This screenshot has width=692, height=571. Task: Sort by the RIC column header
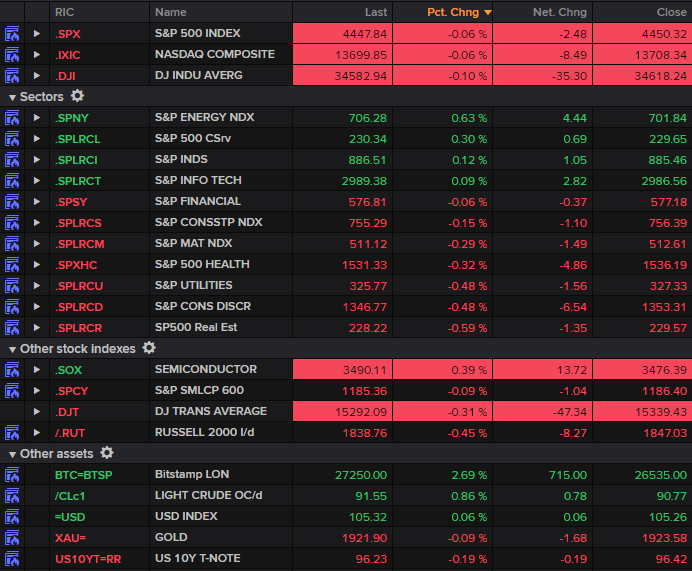[x=100, y=12]
